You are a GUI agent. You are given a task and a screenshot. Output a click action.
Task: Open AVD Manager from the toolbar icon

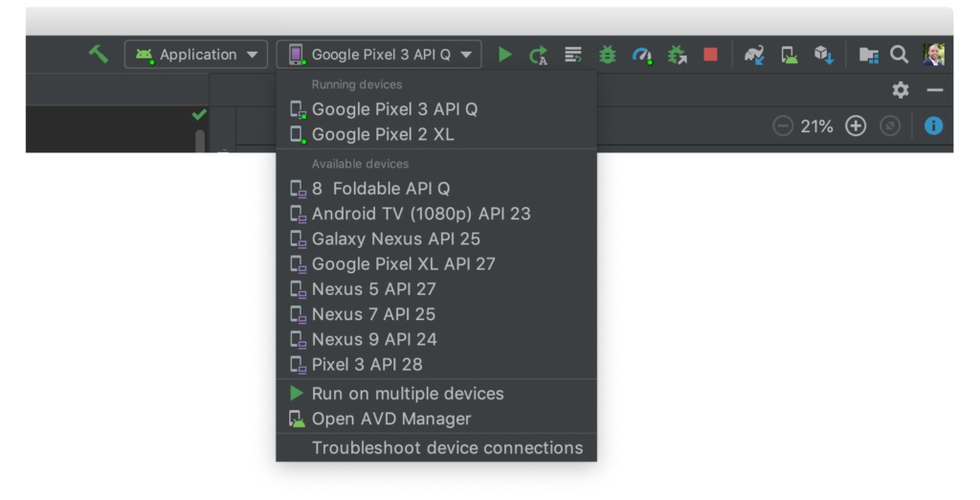[790, 55]
